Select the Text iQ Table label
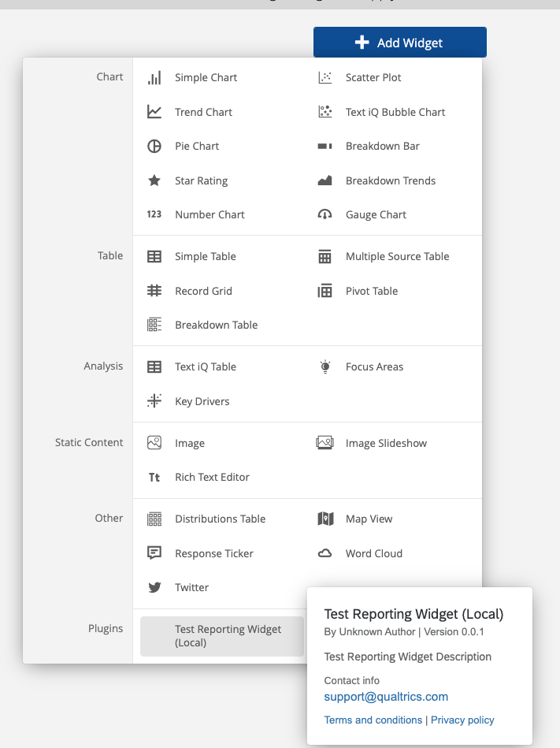The height and width of the screenshot is (748, 560). point(206,367)
